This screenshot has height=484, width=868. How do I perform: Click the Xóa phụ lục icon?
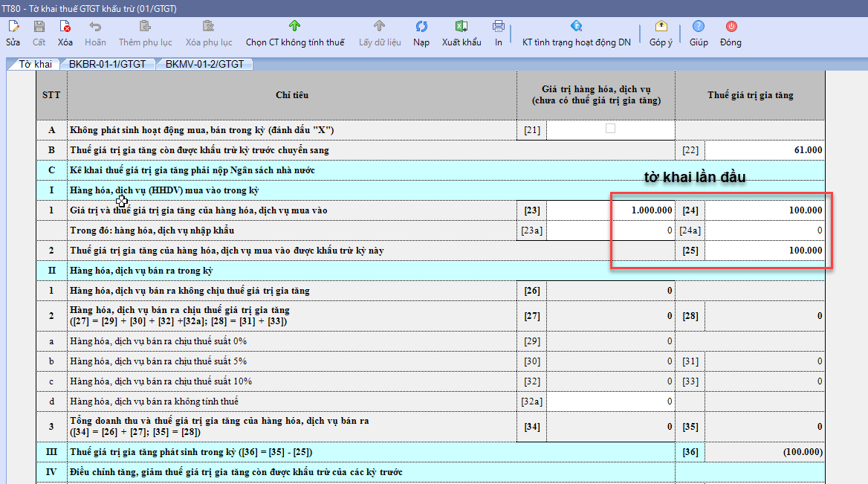coord(208,27)
